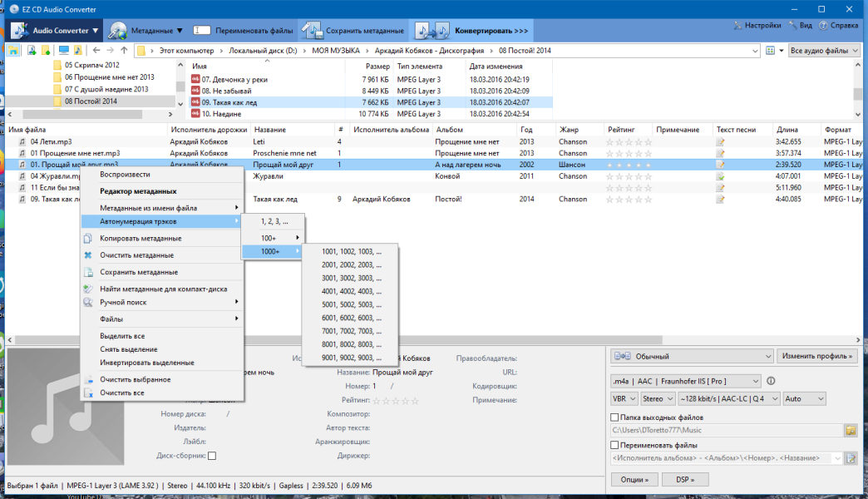Open the Вид view menu
This screenshot has height=499, width=868.
[800, 26]
